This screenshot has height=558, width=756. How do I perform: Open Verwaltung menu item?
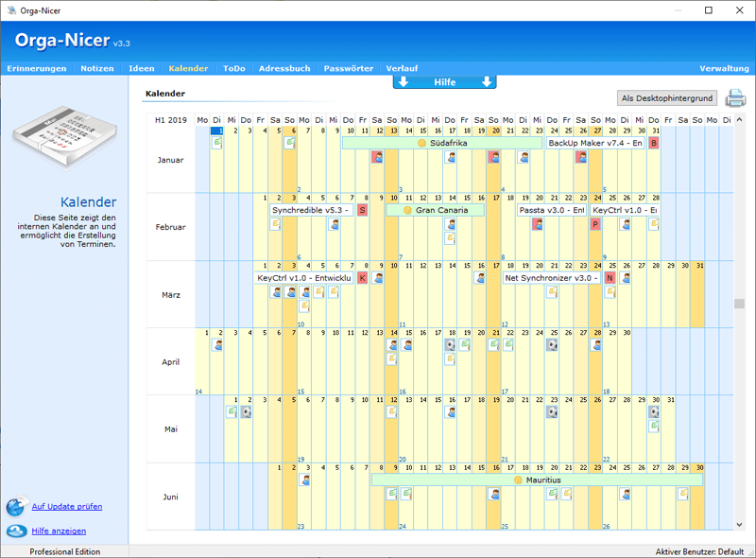coord(724,69)
